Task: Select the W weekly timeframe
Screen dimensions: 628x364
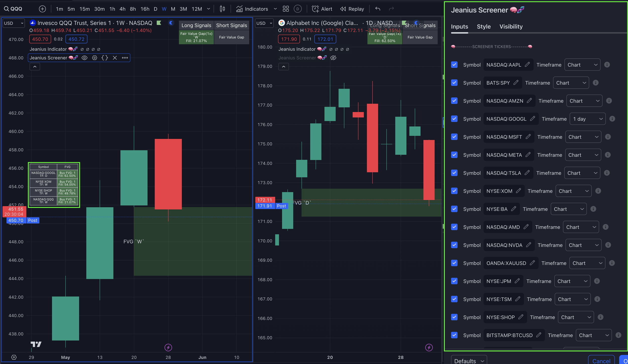Action: click(x=164, y=9)
